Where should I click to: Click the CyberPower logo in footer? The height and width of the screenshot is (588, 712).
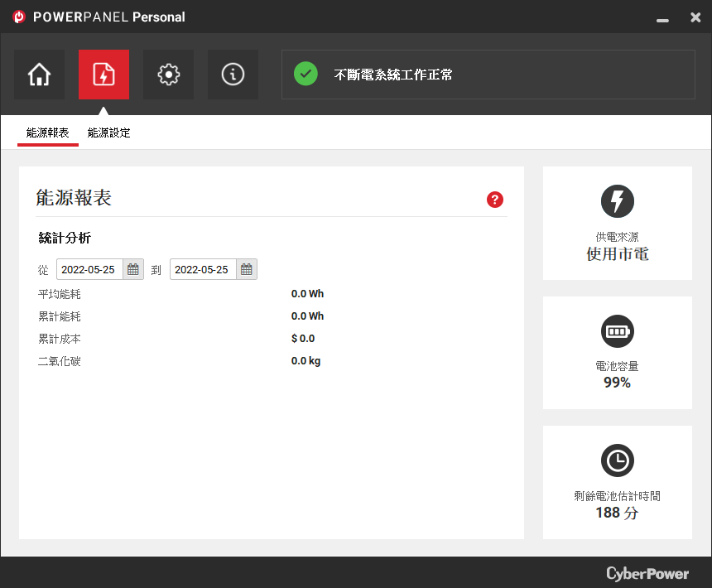point(647,573)
